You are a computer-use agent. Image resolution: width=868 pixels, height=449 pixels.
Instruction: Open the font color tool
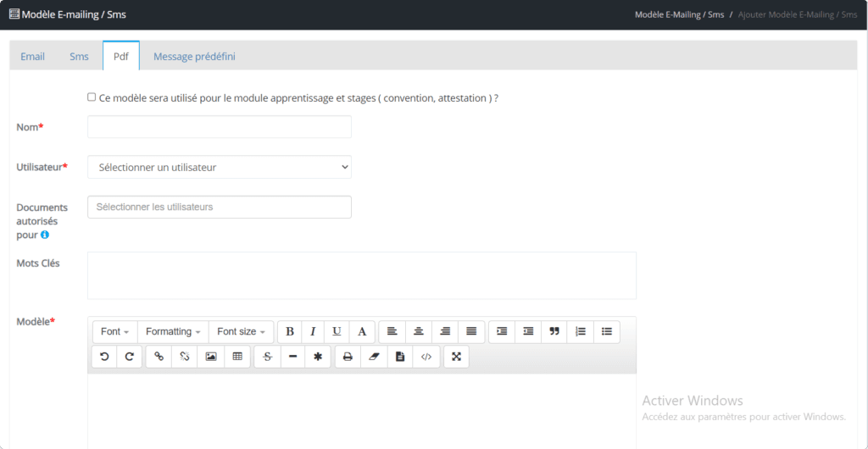pyautogui.click(x=362, y=332)
